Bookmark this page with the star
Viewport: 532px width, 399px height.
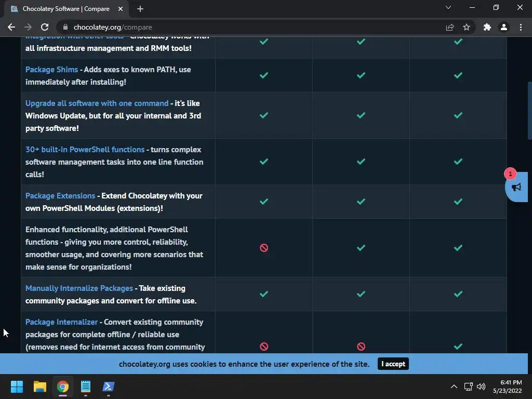(467, 27)
